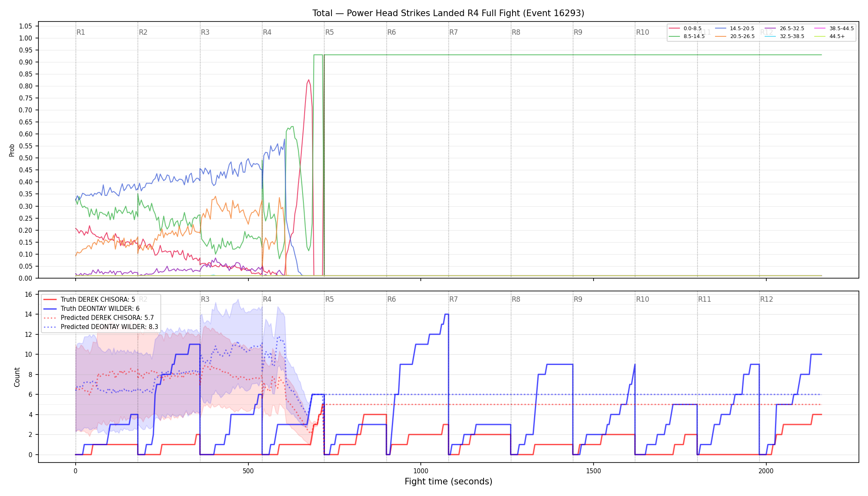Click the 32.5-38.5 legend entry
868x496 pixels.
tap(785, 36)
